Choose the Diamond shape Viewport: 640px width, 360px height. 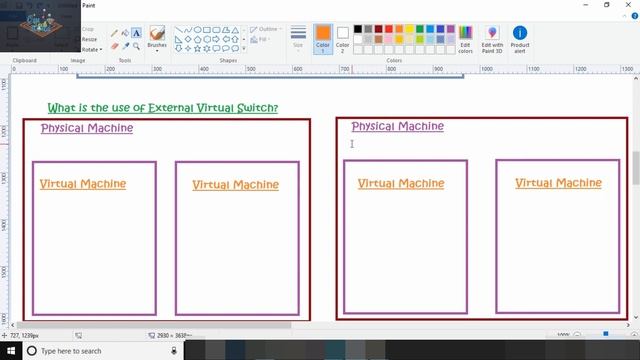point(188,39)
